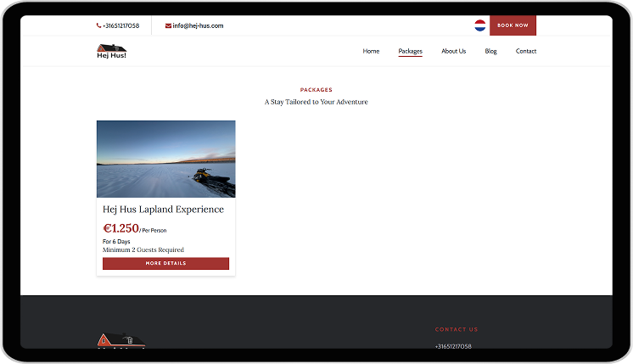Click the €1.250 per person price
This screenshot has width=633, height=364.
pos(120,228)
